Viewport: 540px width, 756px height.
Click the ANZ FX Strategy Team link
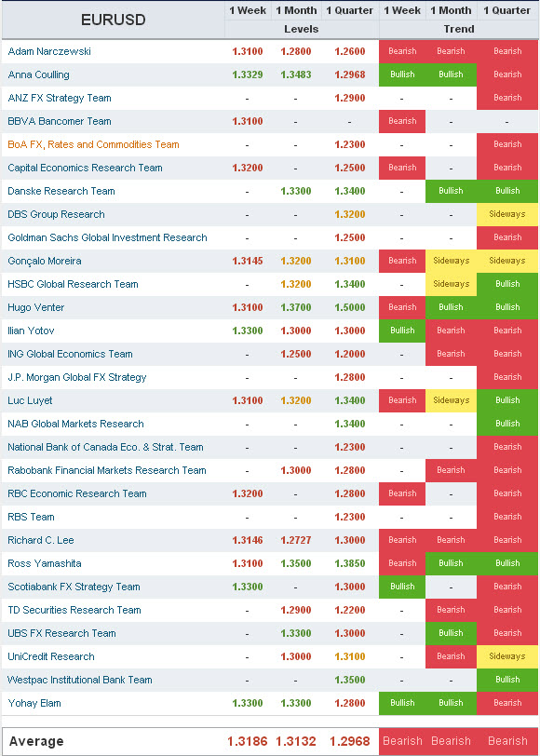(x=60, y=98)
